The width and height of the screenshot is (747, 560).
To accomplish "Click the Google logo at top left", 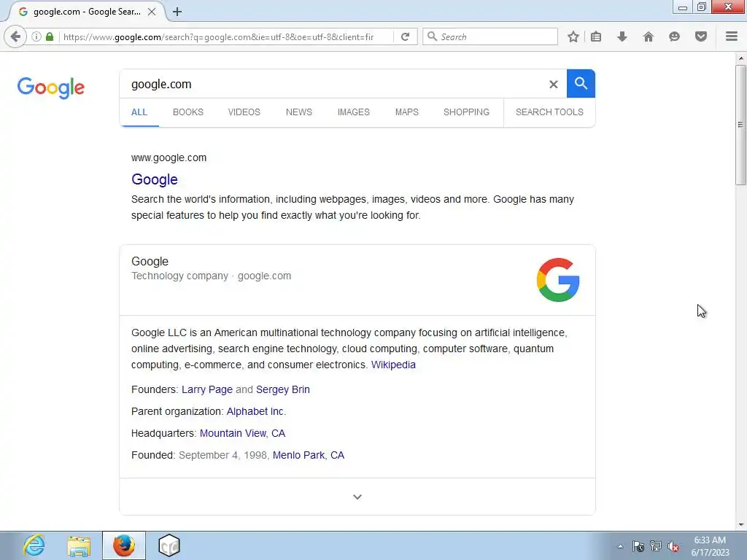I will 51,87.
